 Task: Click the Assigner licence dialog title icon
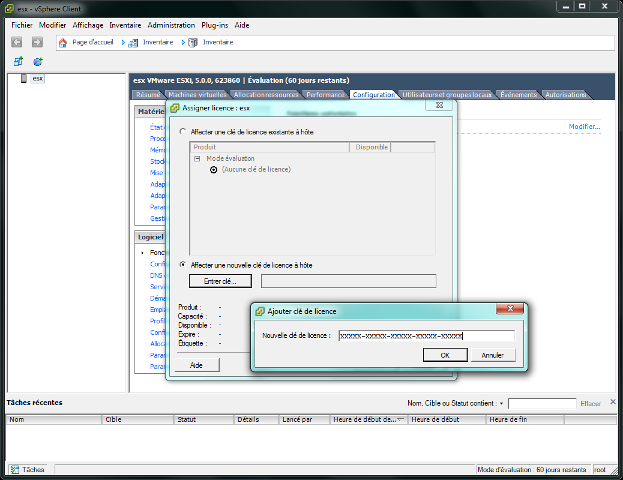[x=174, y=108]
